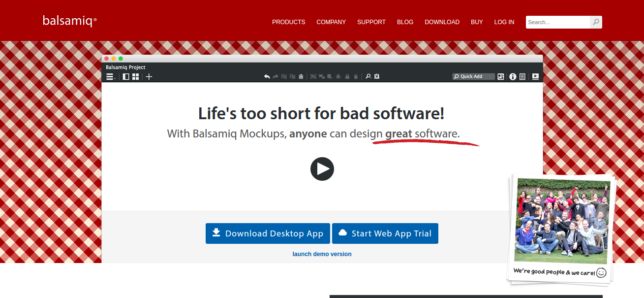Screen dimensions: 644x298
Task: Open the SUPPORT menu
Action: click(371, 22)
